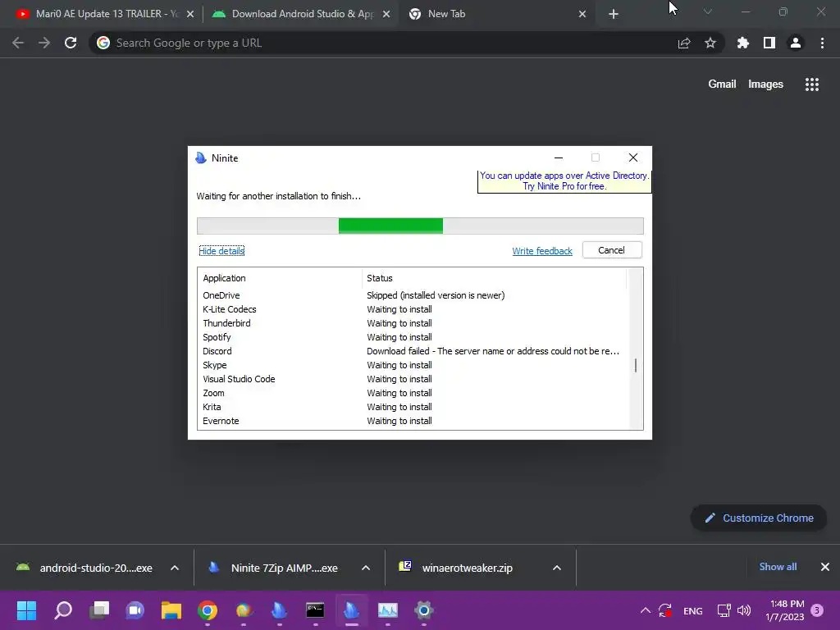Select the Evernote row
840x630 pixels.
click(x=412, y=421)
